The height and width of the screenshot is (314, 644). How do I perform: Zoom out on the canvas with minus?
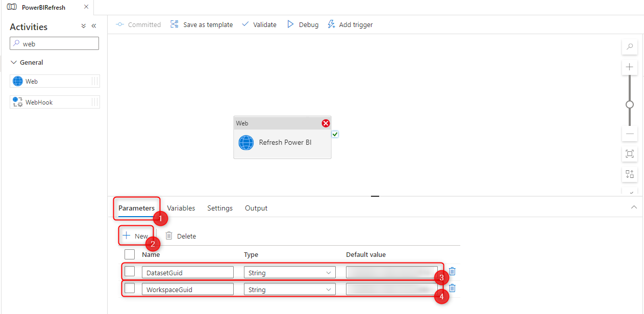(x=630, y=134)
